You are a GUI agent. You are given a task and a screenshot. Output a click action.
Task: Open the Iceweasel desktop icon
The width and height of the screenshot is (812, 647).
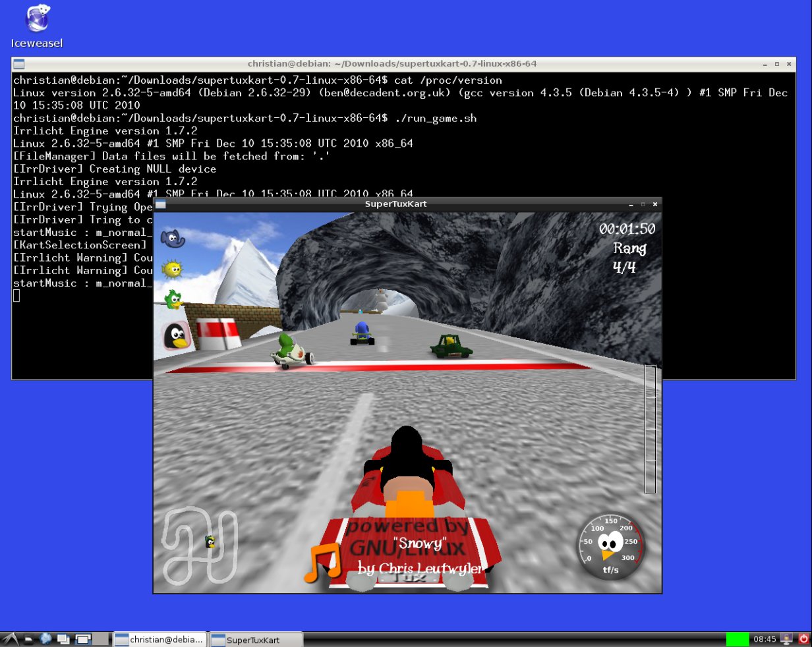click(37, 26)
